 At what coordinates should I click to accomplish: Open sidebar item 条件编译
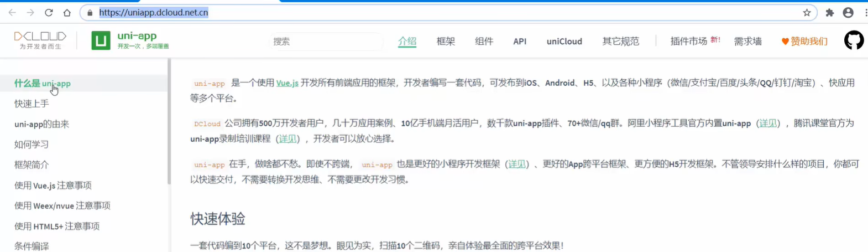click(x=32, y=246)
